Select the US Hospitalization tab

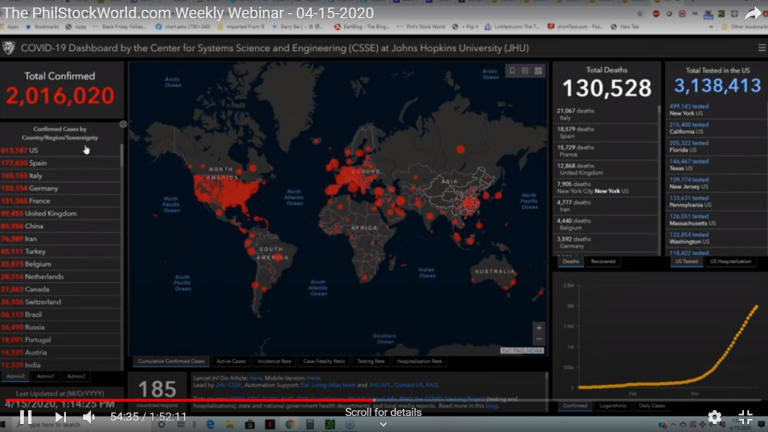(x=730, y=262)
